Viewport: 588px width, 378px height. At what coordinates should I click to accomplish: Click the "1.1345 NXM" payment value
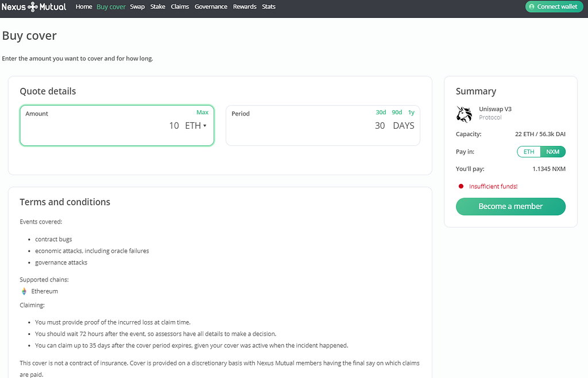click(x=548, y=169)
